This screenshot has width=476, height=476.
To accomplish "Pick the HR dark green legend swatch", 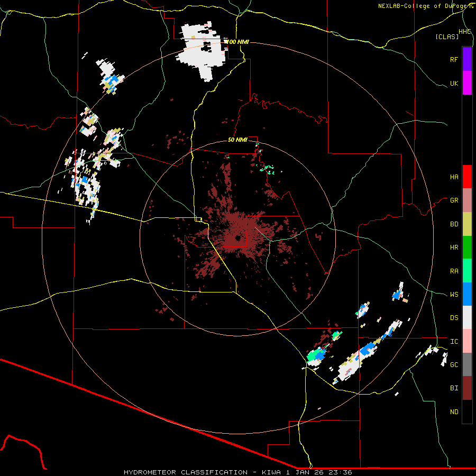I will (467, 248).
